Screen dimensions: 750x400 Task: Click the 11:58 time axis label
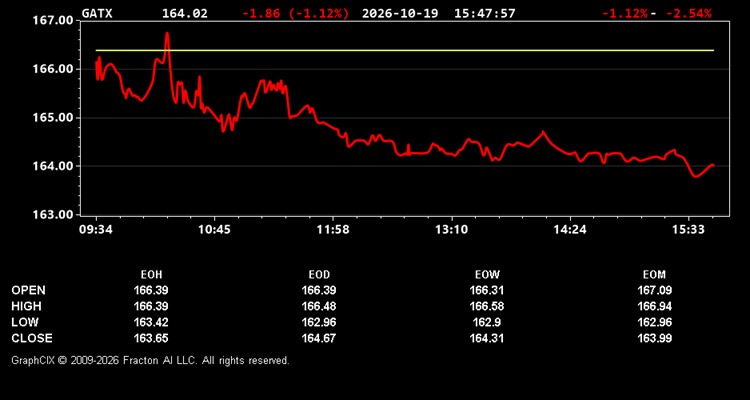coord(333,230)
